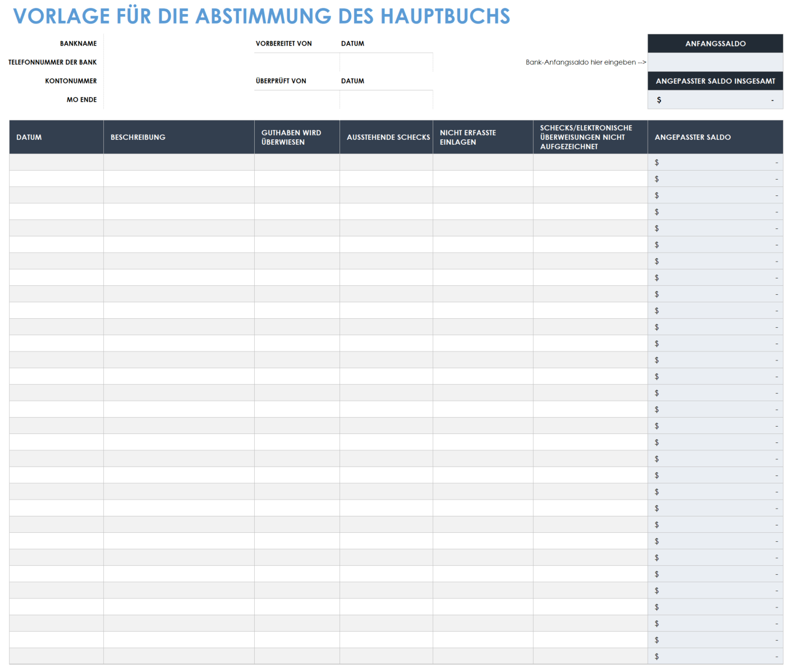Click the DATUM column header in table

click(56, 137)
